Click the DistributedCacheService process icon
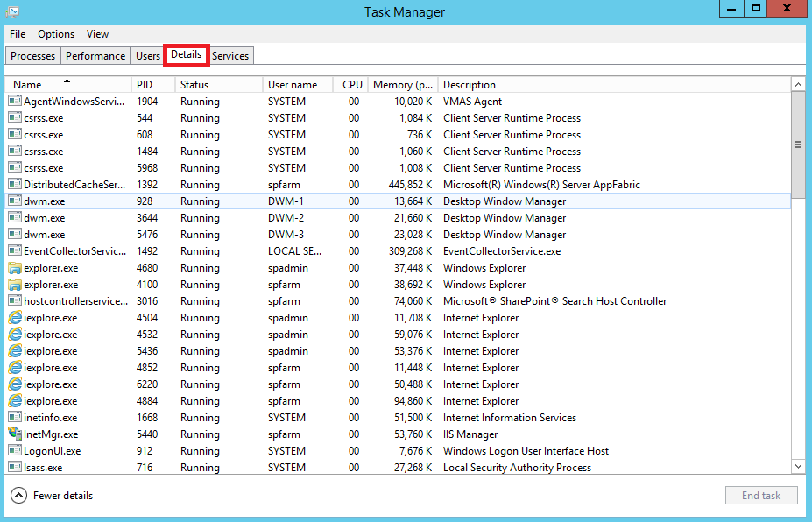Image resolution: width=812 pixels, height=522 pixels. click(15, 184)
